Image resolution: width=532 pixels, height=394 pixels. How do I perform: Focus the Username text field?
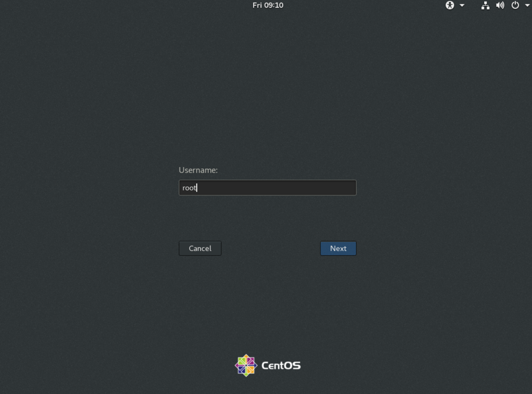pos(267,188)
